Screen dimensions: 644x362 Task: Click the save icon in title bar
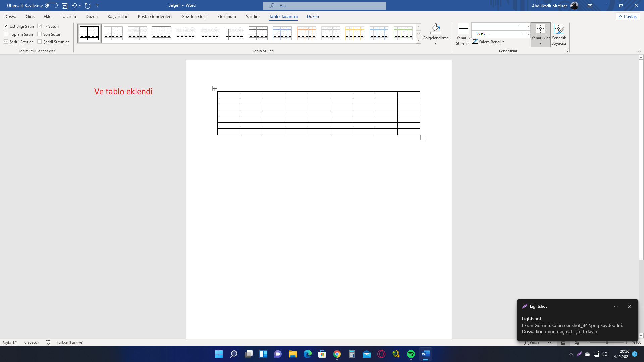(65, 6)
